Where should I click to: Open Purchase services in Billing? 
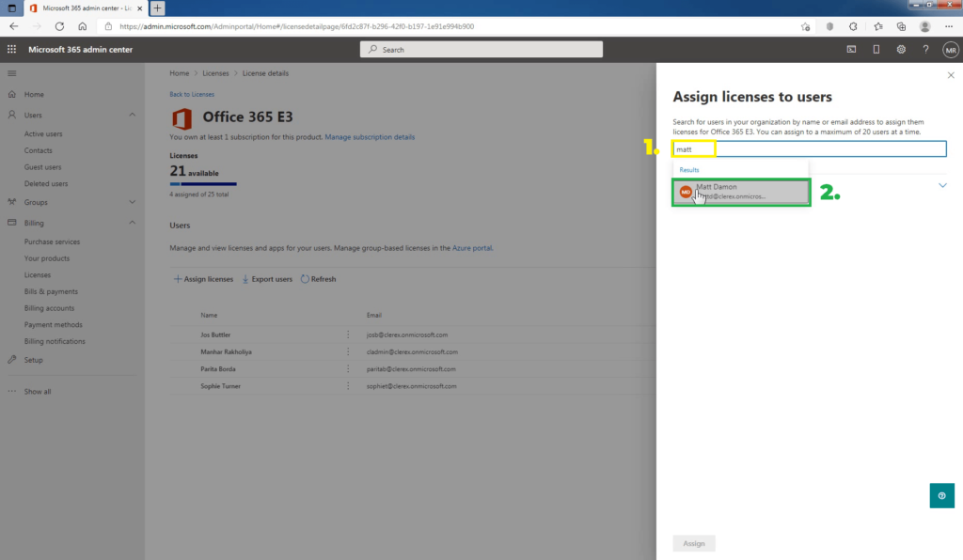(x=53, y=241)
